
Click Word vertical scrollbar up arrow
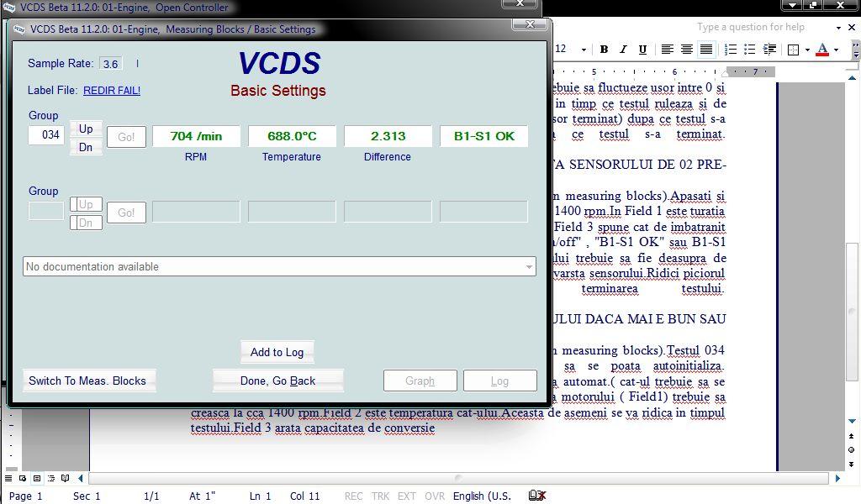(x=852, y=78)
